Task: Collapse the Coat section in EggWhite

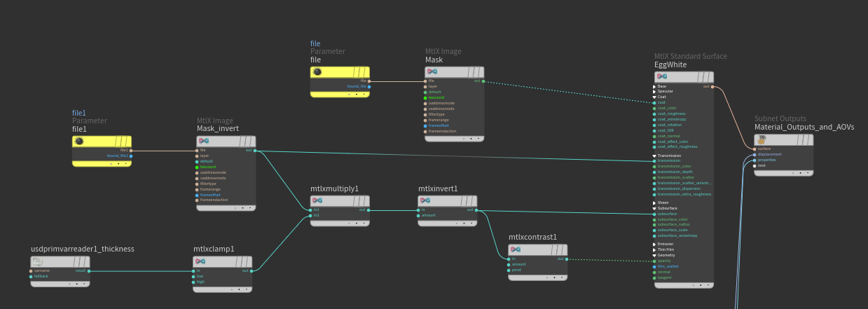Action: pos(654,97)
